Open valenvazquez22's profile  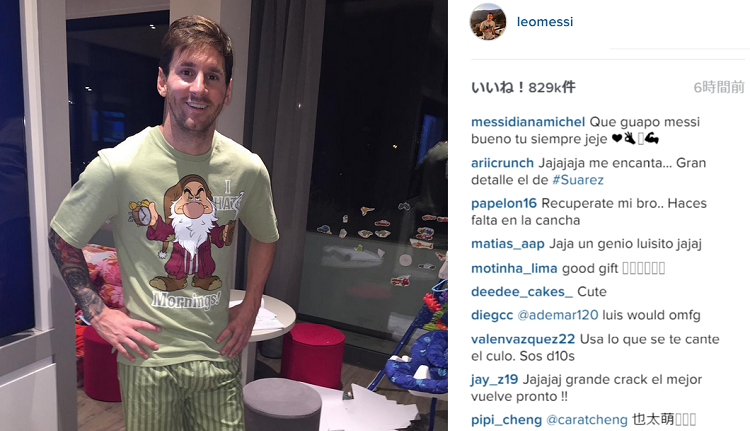tap(523, 339)
